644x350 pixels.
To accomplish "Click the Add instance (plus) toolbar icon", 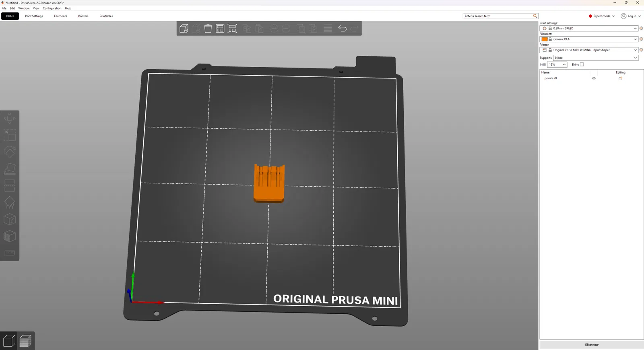I will [274, 29].
